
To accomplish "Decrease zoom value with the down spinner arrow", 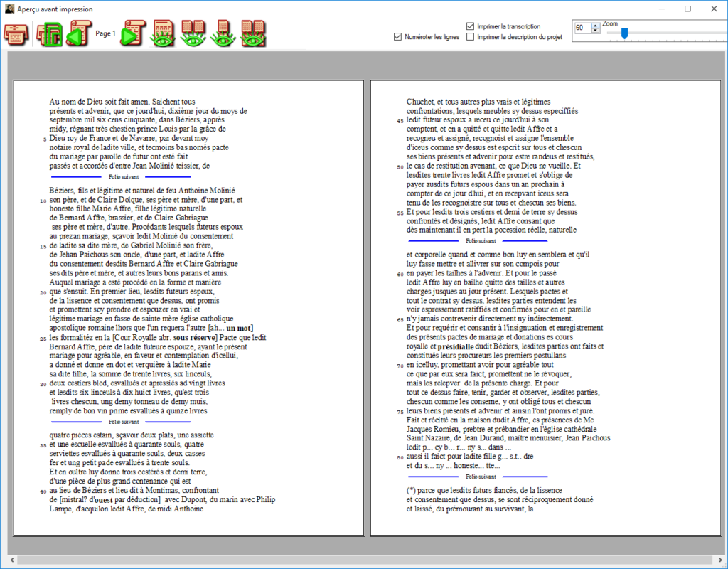I will pos(595,30).
